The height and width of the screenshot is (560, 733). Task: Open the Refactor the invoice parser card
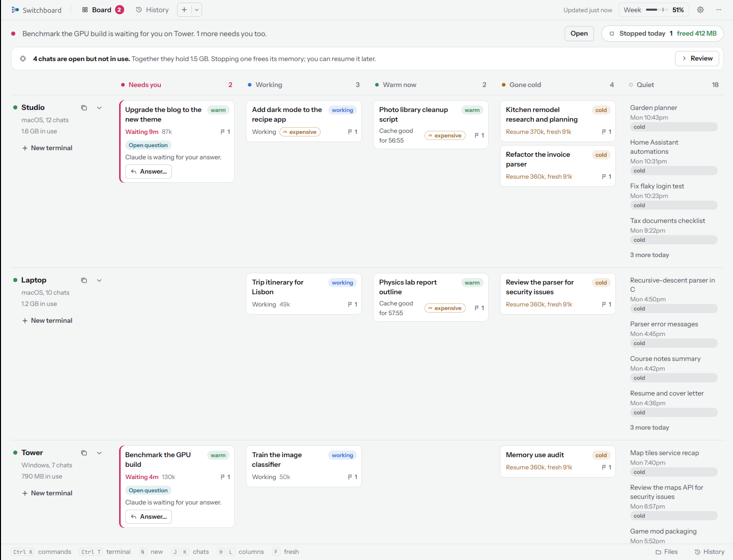pos(558,166)
